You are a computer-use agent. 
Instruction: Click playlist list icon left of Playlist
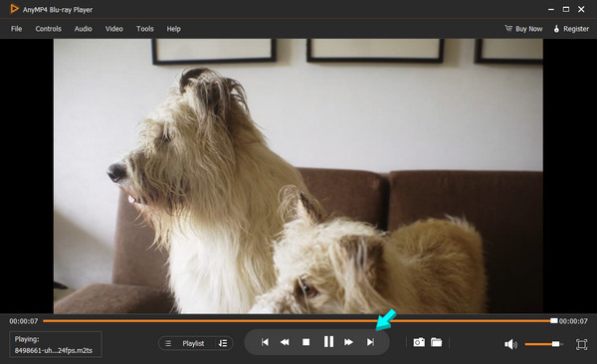point(168,343)
